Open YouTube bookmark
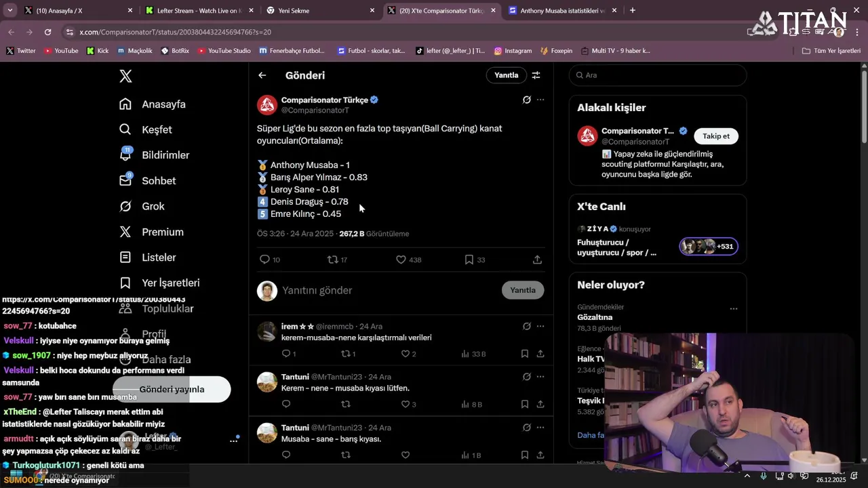 [60, 51]
